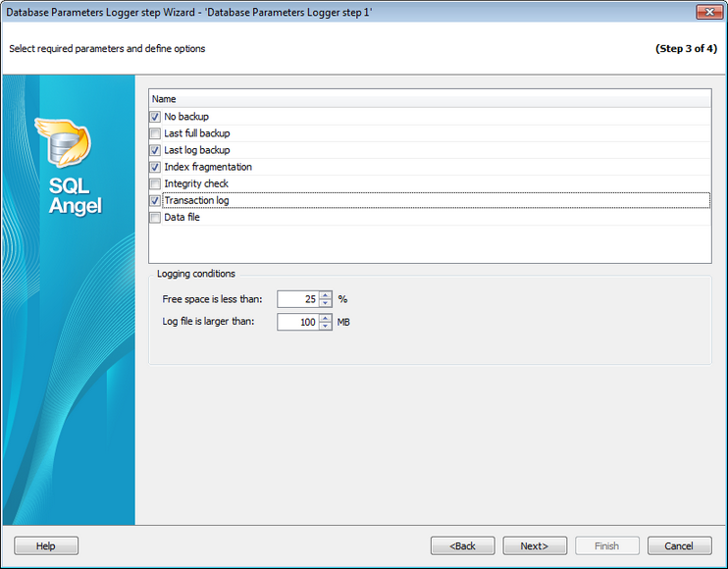Select the Last full backup label
This screenshot has width=728, height=569.
click(x=197, y=133)
